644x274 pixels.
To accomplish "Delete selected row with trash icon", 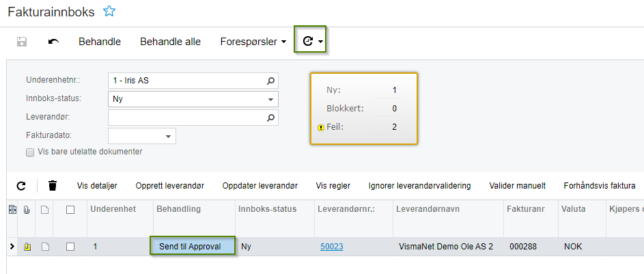I will point(53,186).
